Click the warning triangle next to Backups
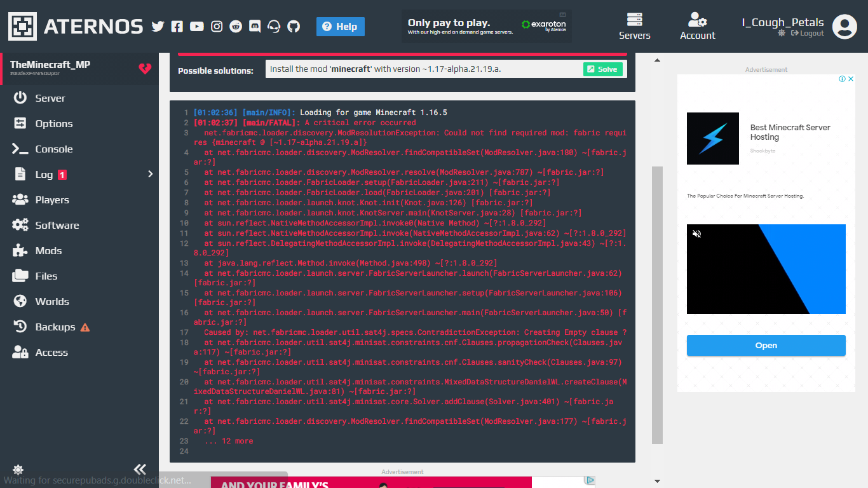868x488 pixels. click(85, 327)
